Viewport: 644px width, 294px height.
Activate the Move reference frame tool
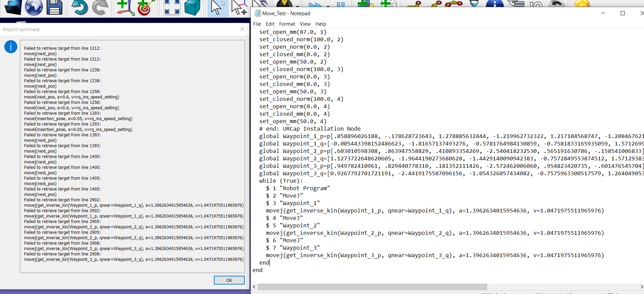(x=239, y=7)
